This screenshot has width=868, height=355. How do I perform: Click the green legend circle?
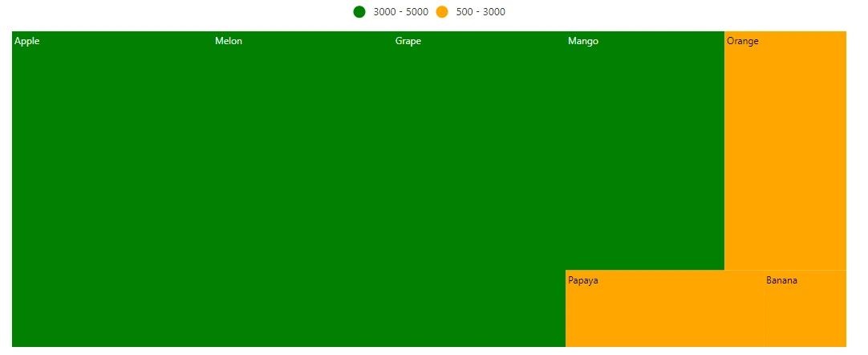tap(359, 11)
